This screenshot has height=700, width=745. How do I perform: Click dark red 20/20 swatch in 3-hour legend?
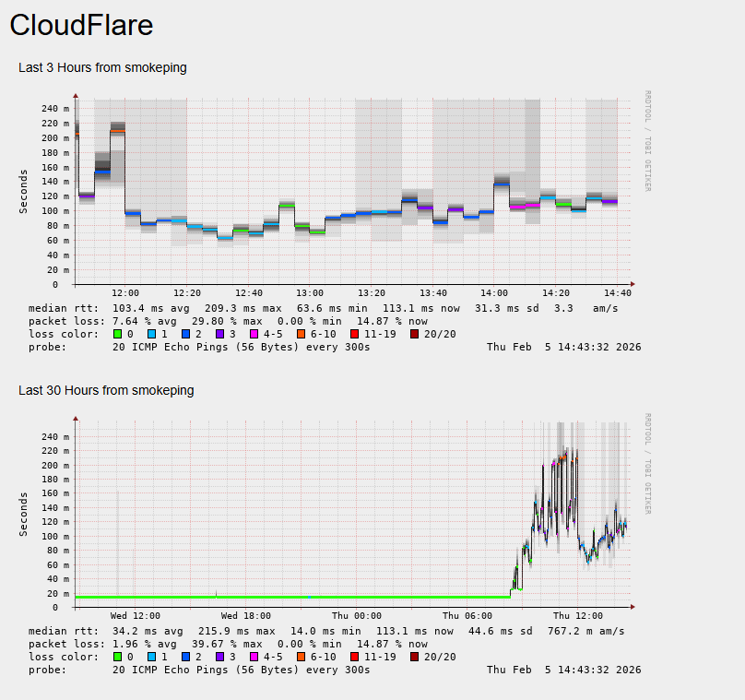(x=415, y=334)
